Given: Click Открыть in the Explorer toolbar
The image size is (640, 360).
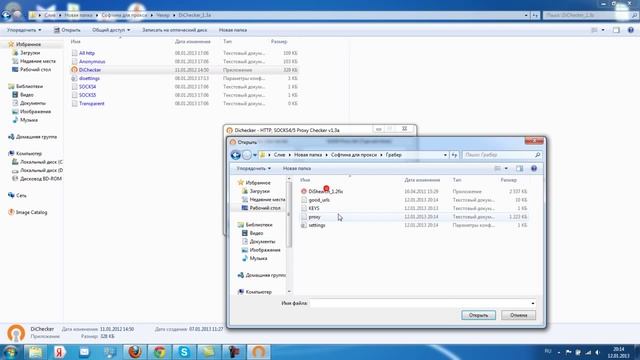Looking at the screenshot, I should 67,30.
